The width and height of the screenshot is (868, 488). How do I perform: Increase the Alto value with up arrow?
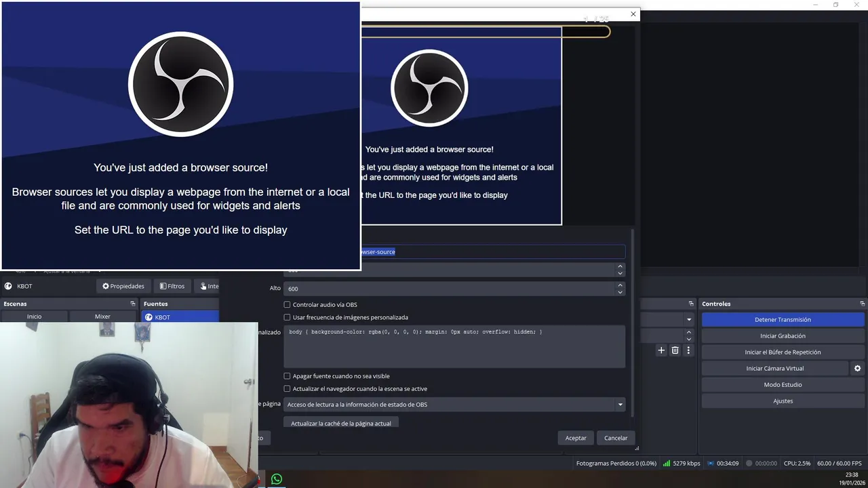[x=620, y=285]
